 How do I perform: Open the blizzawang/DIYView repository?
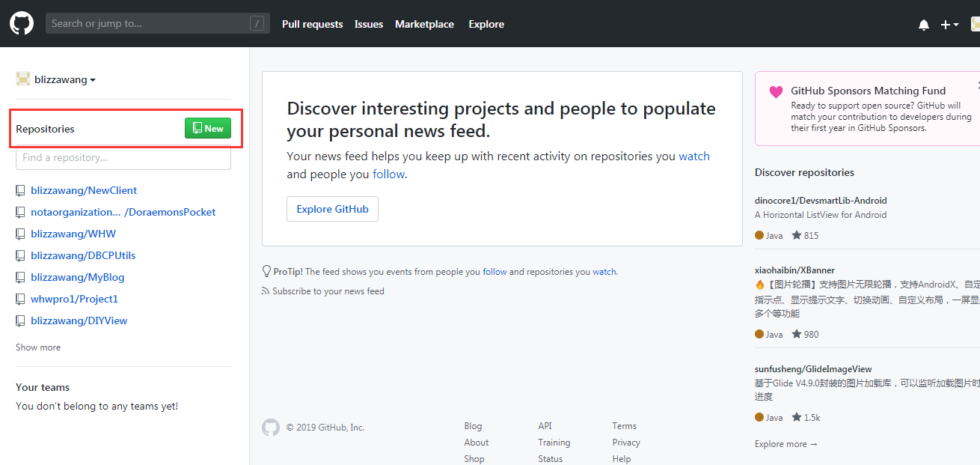click(79, 321)
